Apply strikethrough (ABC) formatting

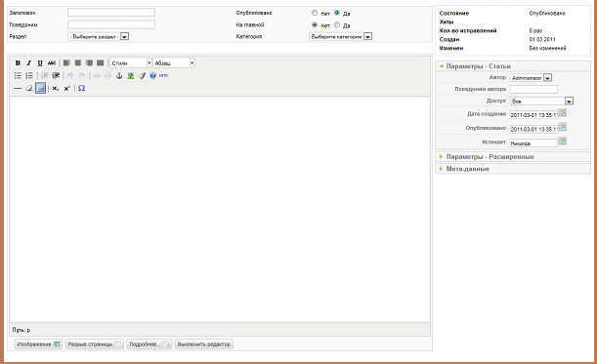tap(52, 63)
